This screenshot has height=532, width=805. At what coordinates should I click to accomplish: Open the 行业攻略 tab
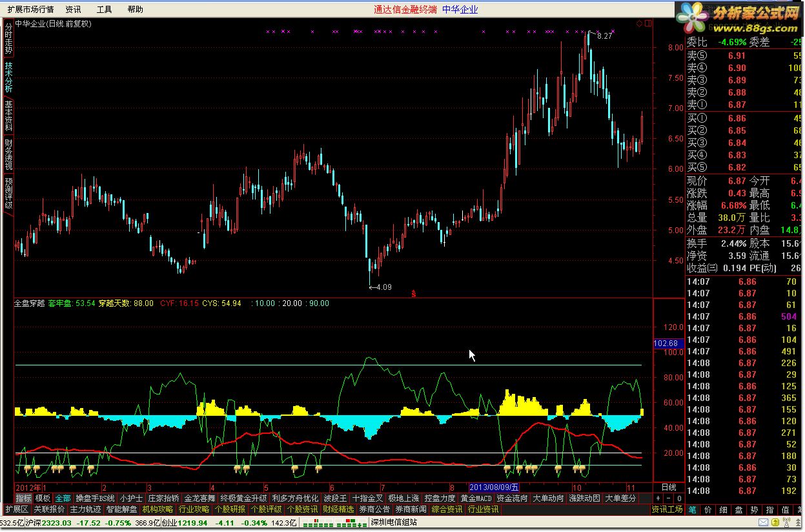tap(194, 509)
